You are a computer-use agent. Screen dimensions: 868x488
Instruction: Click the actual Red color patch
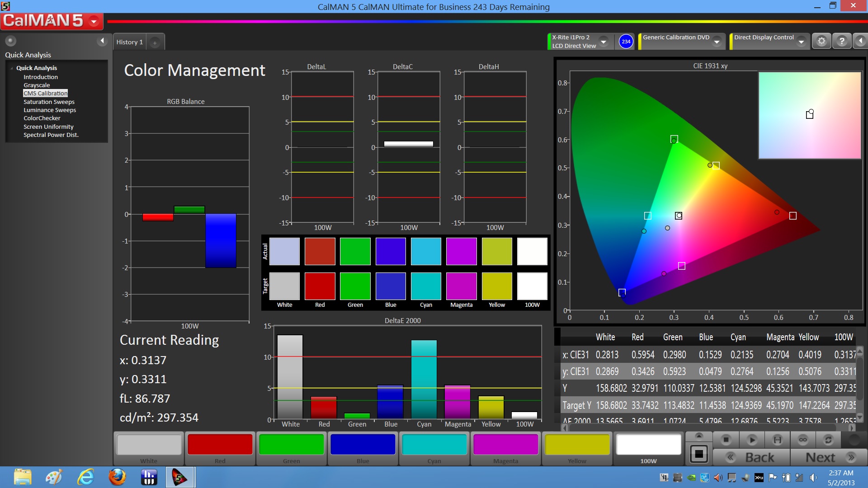coord(320,251)
